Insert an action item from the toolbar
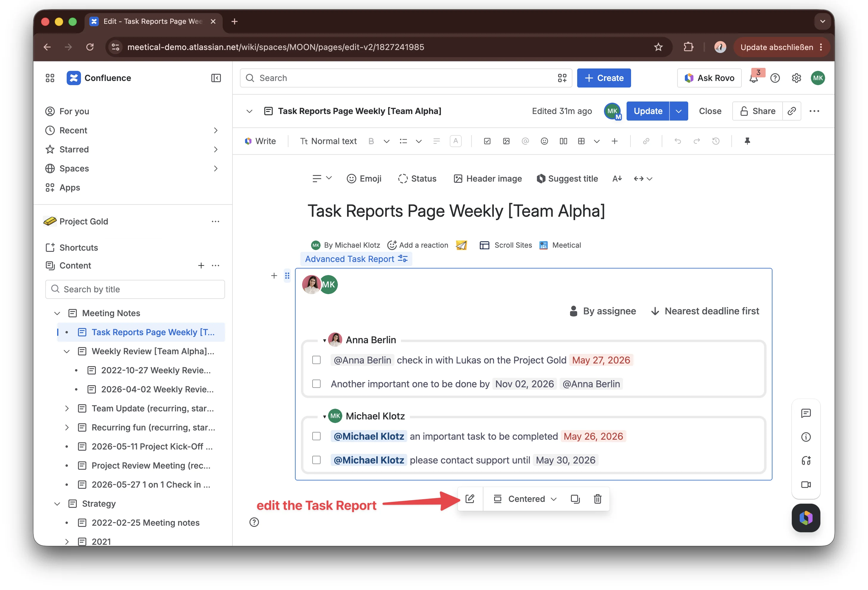 (487, 141)
